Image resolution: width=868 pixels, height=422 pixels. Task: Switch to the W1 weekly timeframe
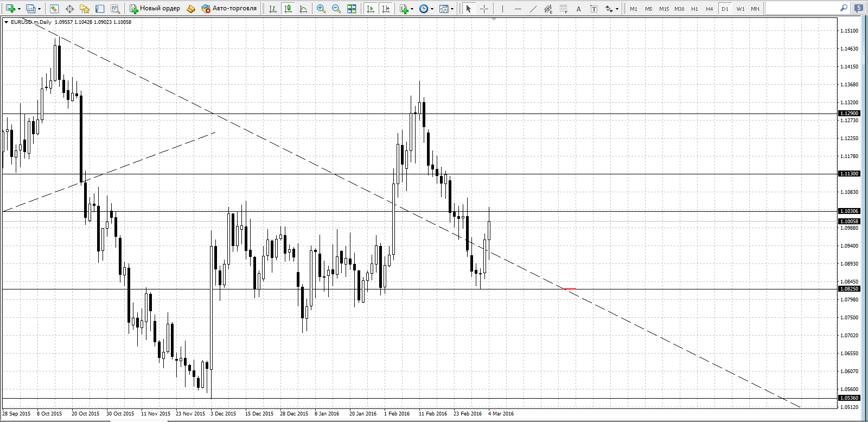pyautogui.click(x=740, y=9)
